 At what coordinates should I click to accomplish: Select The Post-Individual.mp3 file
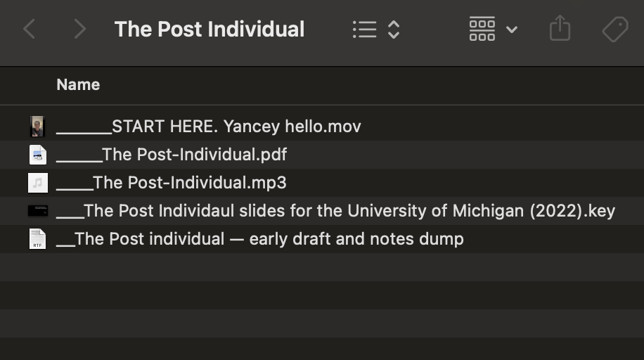322,183
